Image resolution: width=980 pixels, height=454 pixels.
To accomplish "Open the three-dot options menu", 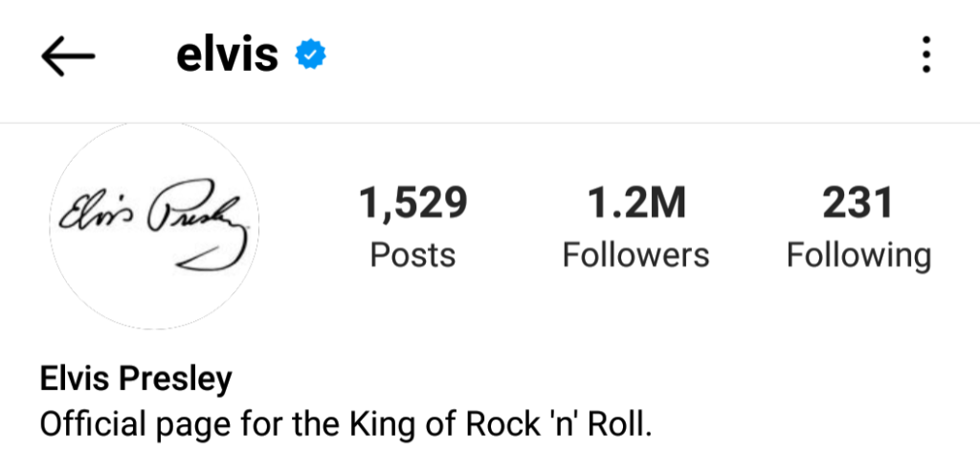I will coord(924,56).
